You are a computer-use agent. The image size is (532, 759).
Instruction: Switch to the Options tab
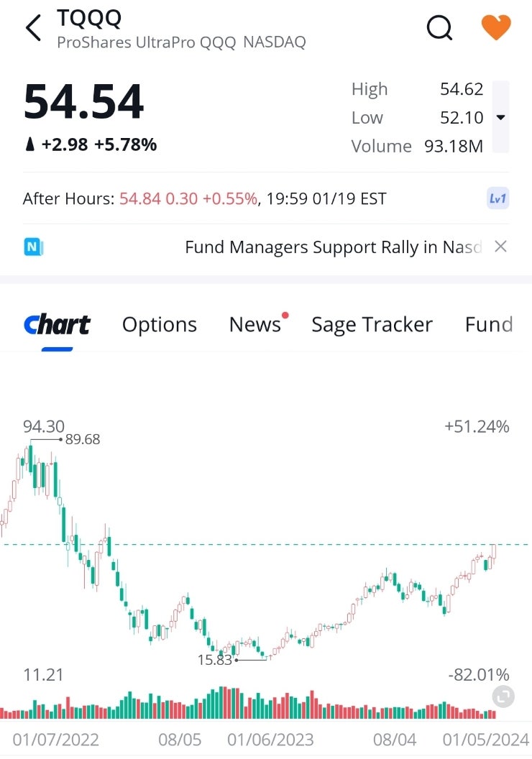pyautogui.click(x=160, y=325)
